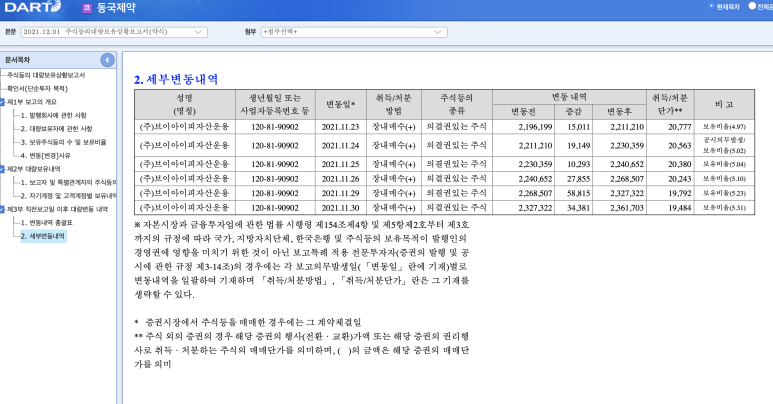Click the unit price 19,484

(x=680, y=208)
